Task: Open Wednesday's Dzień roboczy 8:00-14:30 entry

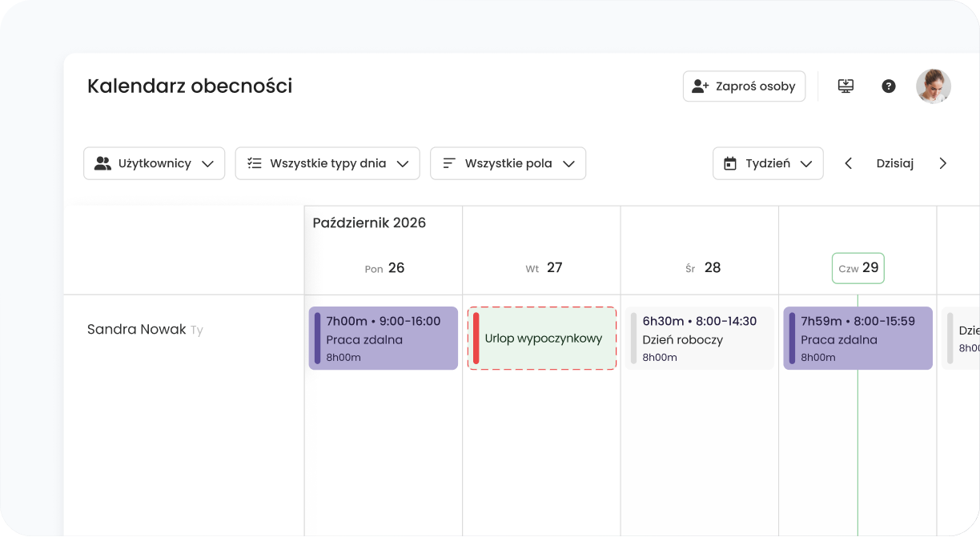Action: pyautogui.click(x=700, y=339)
